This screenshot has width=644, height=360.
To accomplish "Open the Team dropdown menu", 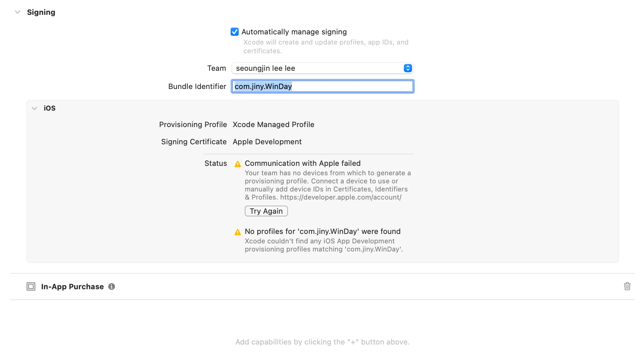I will (322, 68).
